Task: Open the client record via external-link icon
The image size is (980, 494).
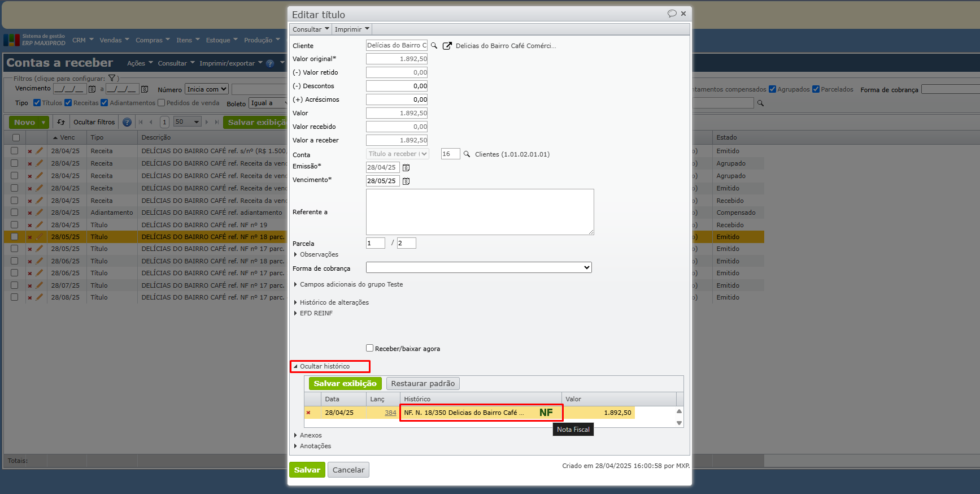Action: point(447,46)
